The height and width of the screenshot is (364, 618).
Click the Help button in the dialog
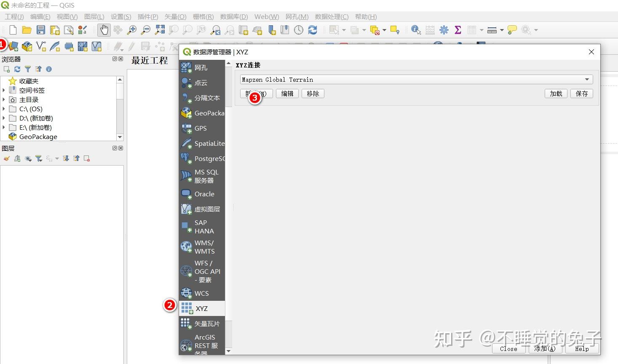(x=582, y=349)
